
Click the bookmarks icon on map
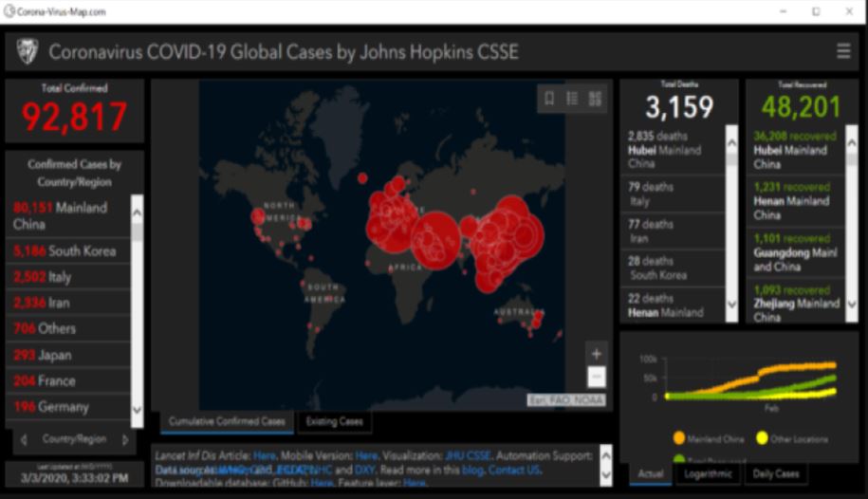pyautogui.click(x=549, y=98)
